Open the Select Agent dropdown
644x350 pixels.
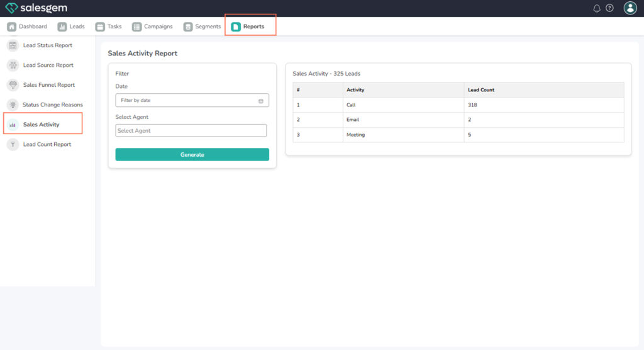(191, 130)
